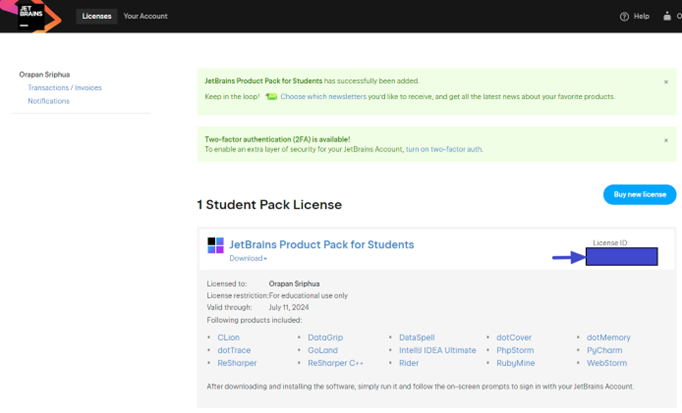Dismiss the Product Pack added notification
This screenshot has width=682, height=413.
(666, 82)
